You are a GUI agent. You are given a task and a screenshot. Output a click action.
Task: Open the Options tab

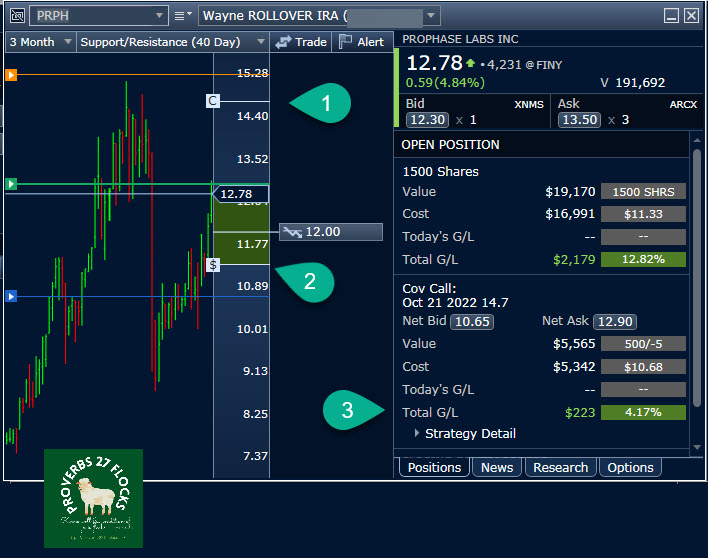(630, 467)
